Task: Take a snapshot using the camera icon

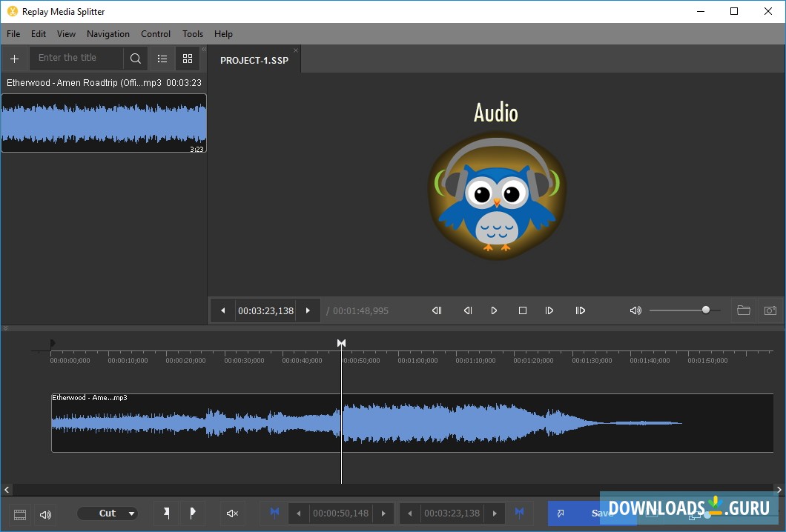Action: click(771, 310)
